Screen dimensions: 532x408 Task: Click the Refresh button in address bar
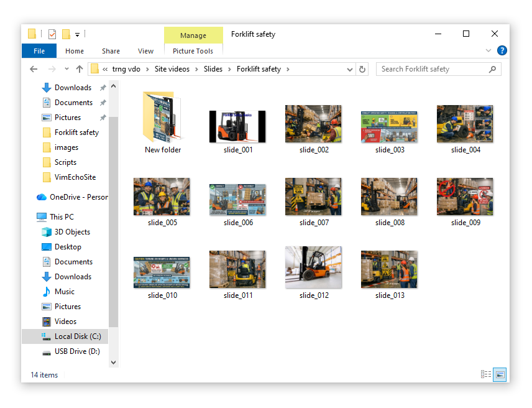pyautogui.click(x=362, y=69)
